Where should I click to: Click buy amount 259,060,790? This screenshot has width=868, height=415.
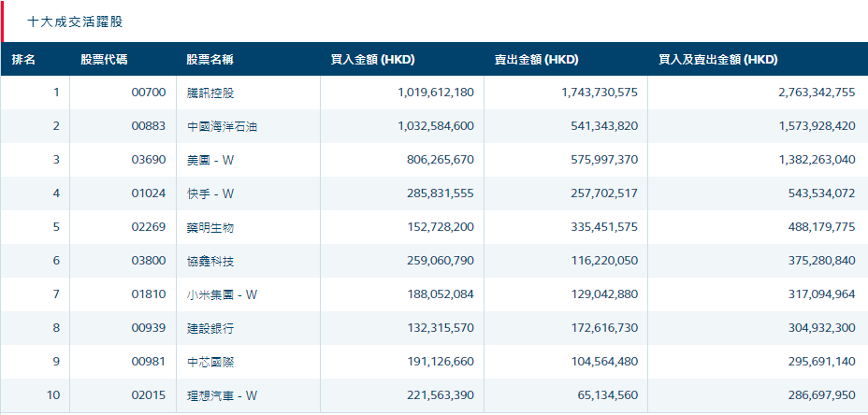click(x=441, y=261)
